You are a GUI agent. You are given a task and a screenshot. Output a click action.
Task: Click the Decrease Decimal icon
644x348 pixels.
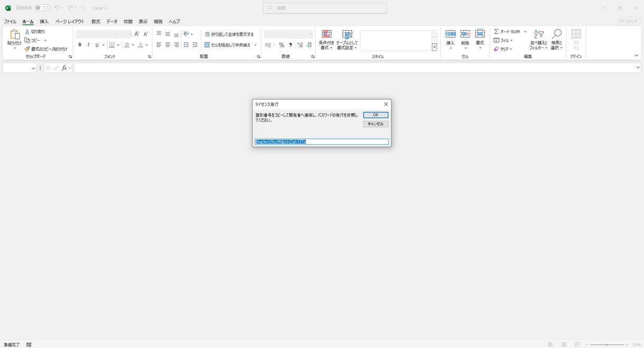coord(309,45)
